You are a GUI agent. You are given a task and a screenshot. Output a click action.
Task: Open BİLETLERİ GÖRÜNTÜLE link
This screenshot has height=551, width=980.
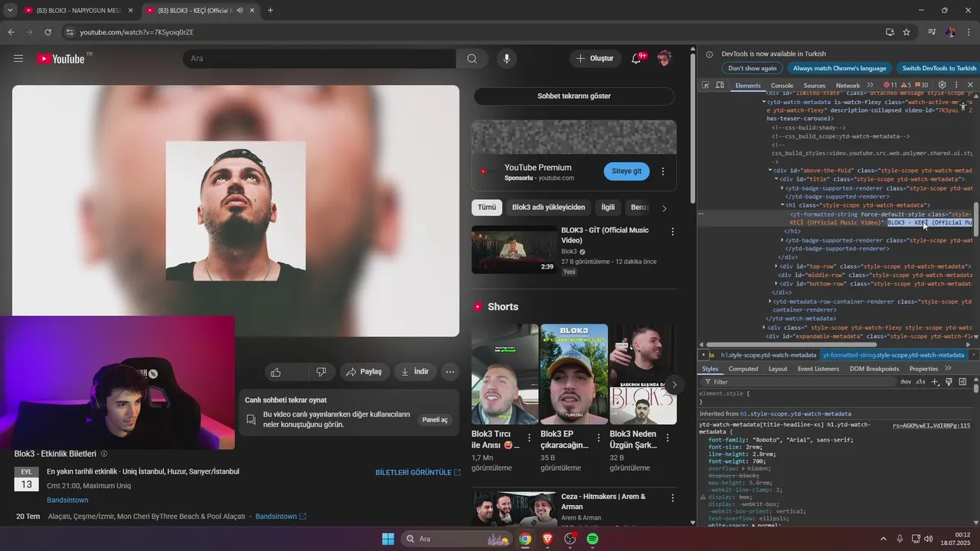(418, 473)
